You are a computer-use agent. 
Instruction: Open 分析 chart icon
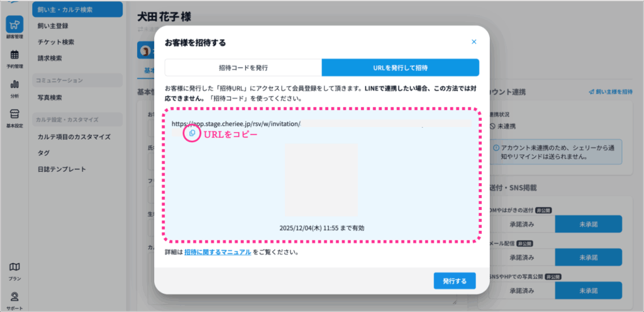tap(14, 87)
